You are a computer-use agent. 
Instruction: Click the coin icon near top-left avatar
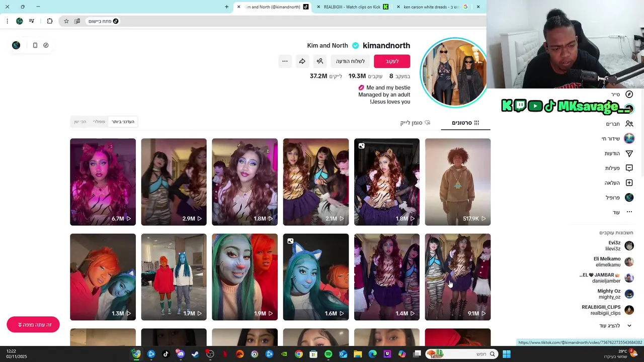46,45
